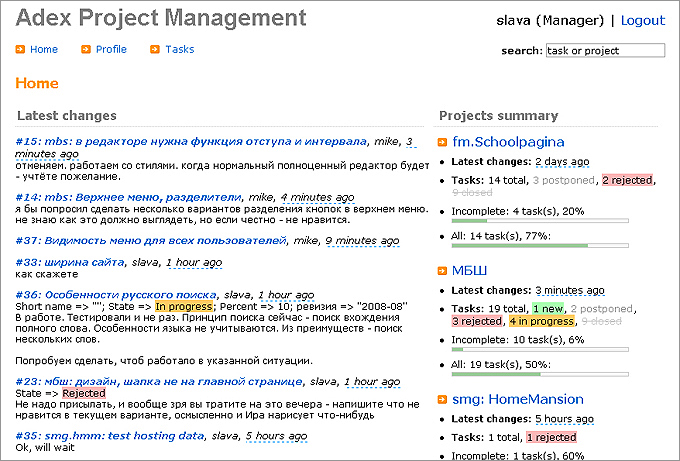Click the orange arrow icon beside Home
The width and height of the screenshot is (680, 461).
coord(20,49)
